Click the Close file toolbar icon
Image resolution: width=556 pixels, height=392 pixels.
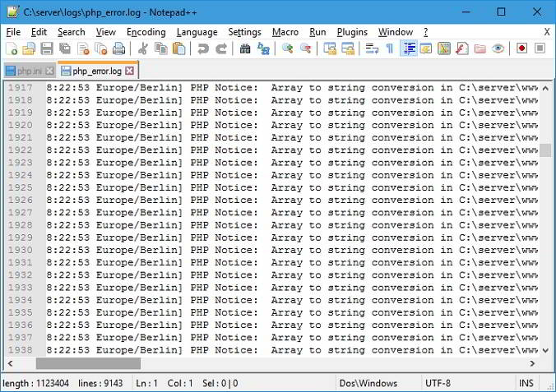pyautogui.click(x=83, y=48)
